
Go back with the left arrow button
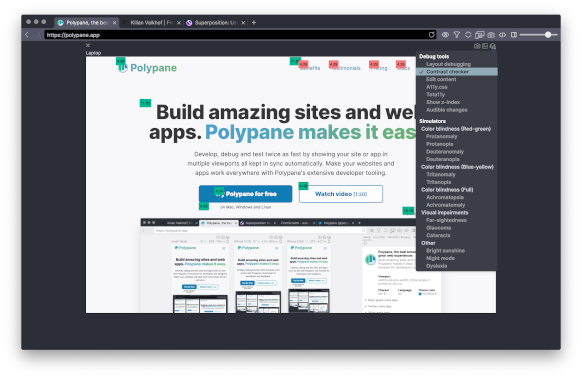pyautogui.click(x=27, y=35)
